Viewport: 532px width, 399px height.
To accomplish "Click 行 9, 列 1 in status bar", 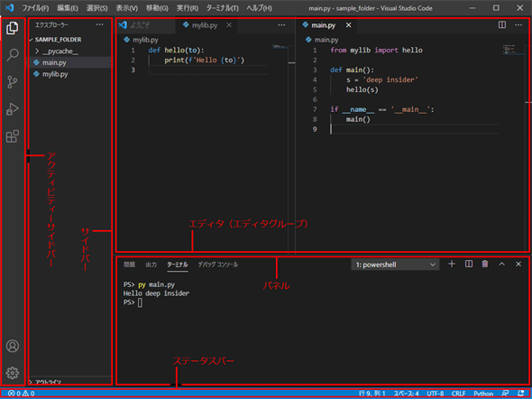I will [372, 394].
